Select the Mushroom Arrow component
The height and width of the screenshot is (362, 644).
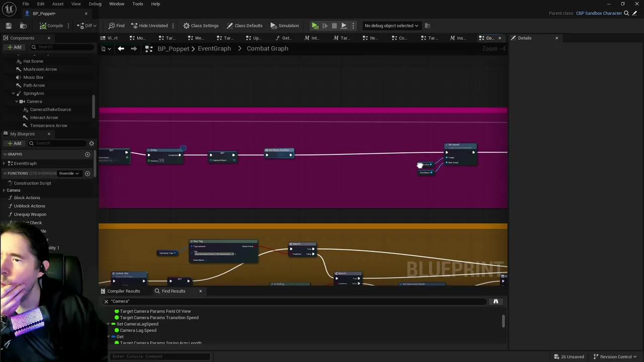[x=40, y=69]
